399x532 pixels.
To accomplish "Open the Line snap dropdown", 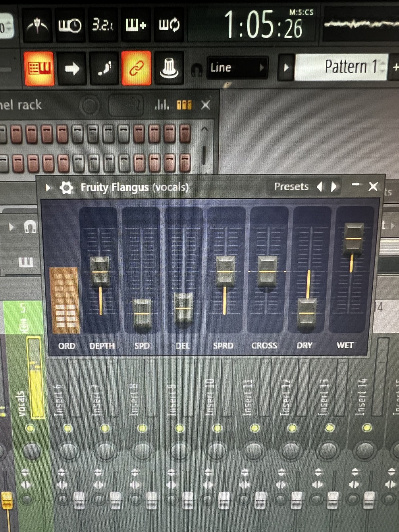I will 237,68.
